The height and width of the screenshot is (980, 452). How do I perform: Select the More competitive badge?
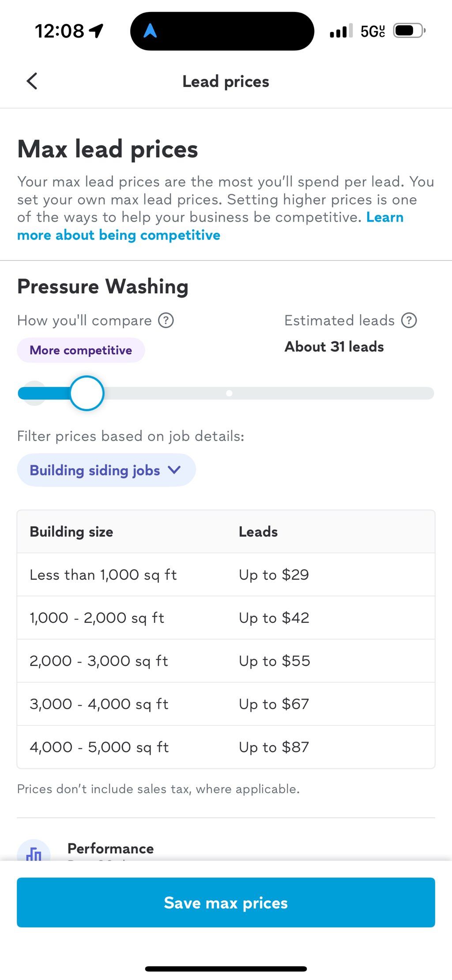point(81,350)
